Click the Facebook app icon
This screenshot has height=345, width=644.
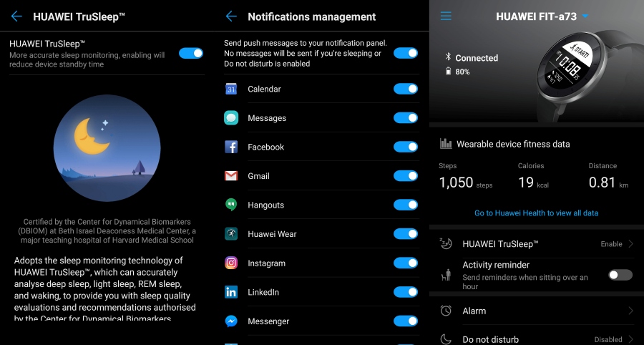(x=231, y=147)
